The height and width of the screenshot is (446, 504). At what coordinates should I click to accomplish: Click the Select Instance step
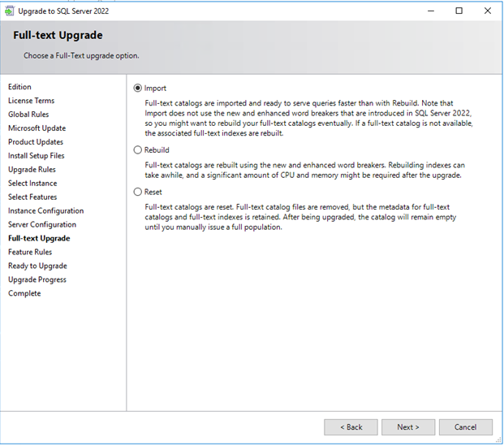[x=32, y=184]
